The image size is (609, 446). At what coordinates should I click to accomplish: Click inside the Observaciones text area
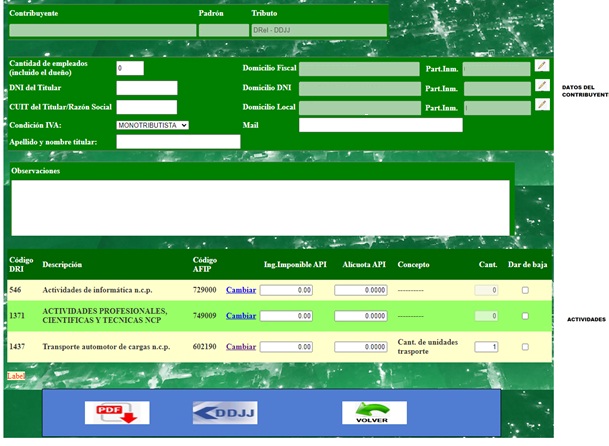pyautogui.click(x=260, y=207)
